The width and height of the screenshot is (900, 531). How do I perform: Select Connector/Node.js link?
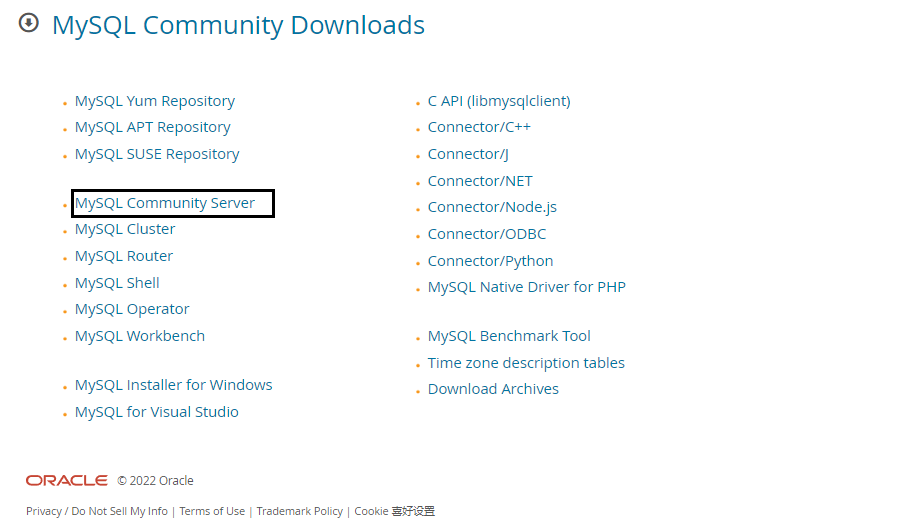click(x=492, y=207)
